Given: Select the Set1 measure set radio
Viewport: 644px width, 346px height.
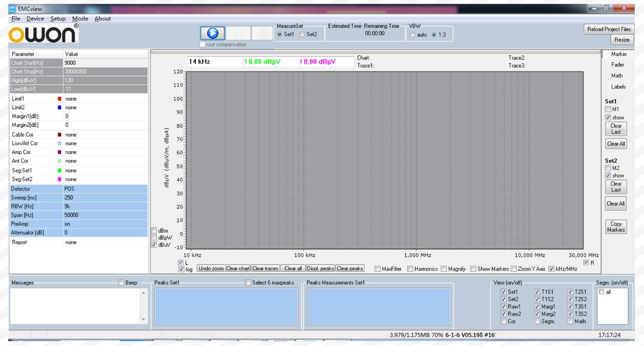Looking at the screenshot, I should coord(279,35).
